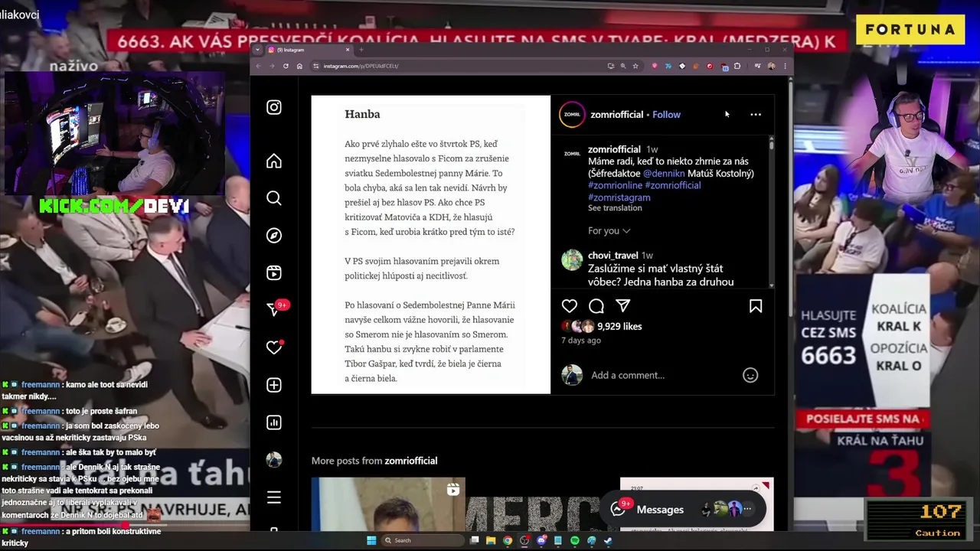Screen dimensions: 980x551
Task: Save the post with bookmark icon
Action: [x=756, y=306]
